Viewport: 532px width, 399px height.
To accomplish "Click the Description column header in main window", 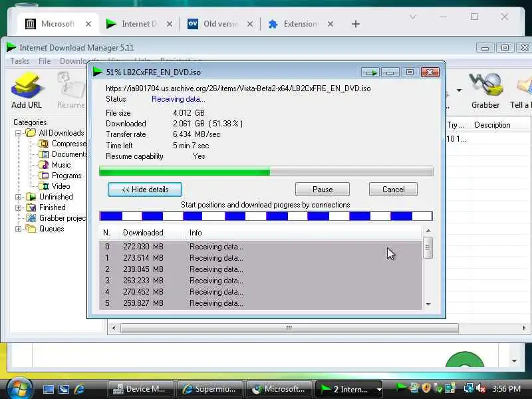I will (x=492, y=125).
